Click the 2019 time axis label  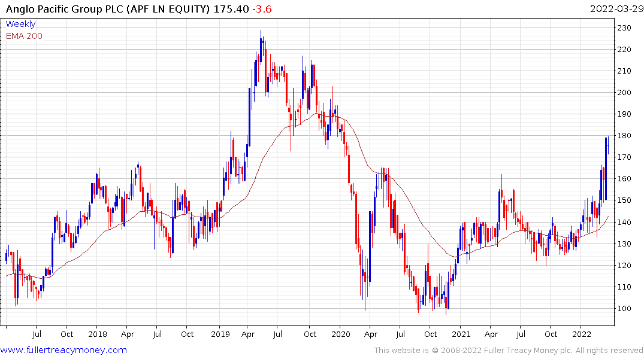pyautogui.click(x=220, y=334)
